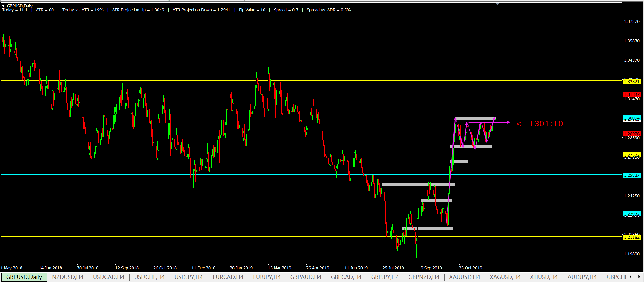The width and height of the screenshot is (644, 282).
Task: Expand the GBPUSD,Daily chart dropdown triangle
Action: pyautogui.click(x=3, y=6)
